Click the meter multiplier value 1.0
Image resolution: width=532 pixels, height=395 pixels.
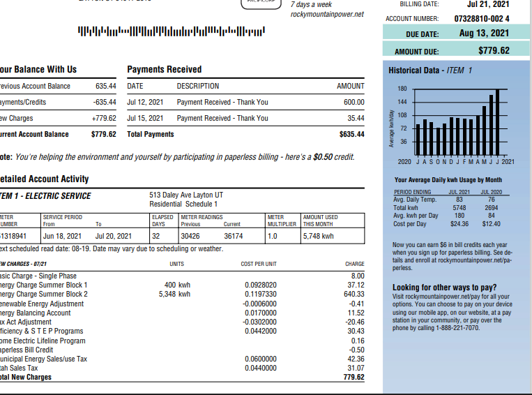click(273, 236)
